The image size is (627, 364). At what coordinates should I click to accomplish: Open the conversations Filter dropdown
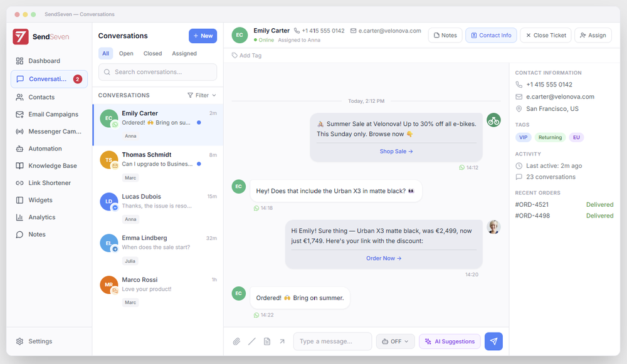click(201, 95)
